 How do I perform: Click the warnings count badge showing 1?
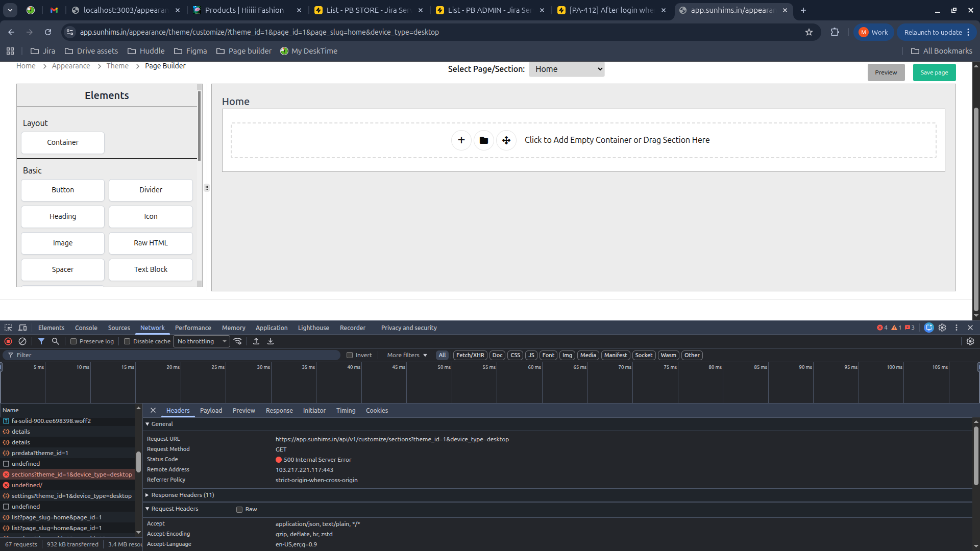point(896,328)
